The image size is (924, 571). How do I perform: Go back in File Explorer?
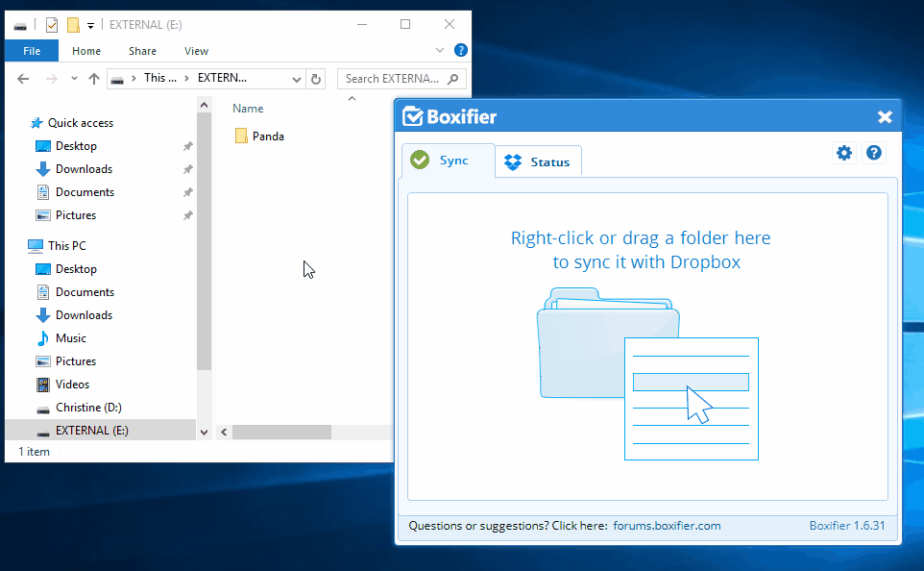click(x=23, y=79)
